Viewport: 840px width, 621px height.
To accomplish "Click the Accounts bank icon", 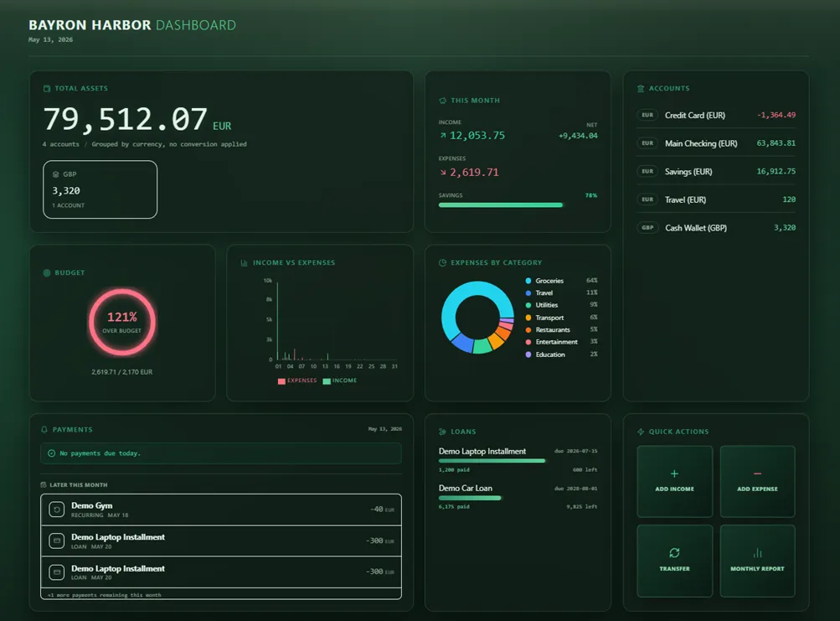I will coord(641,89).
